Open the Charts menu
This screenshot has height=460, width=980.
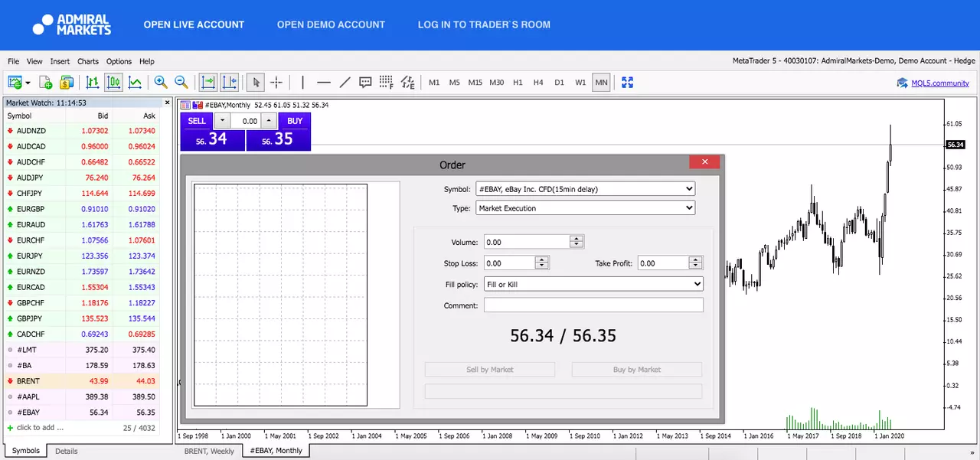point(88,61)
